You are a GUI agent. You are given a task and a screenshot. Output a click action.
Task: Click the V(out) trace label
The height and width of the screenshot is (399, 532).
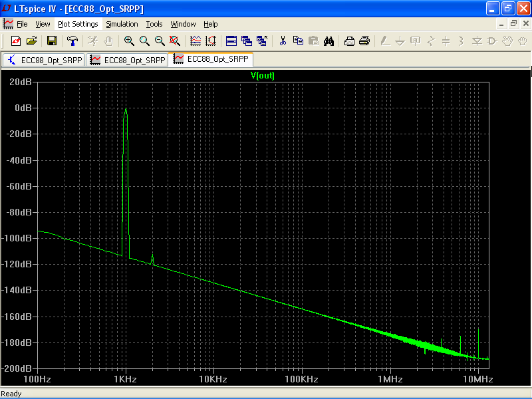click(x=262, y=75)
